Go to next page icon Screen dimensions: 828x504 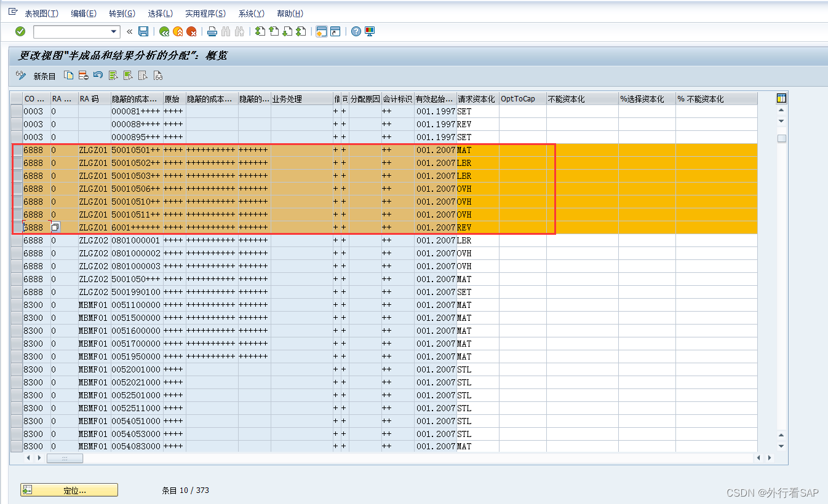pyautogui.click(x=287, y=31)
